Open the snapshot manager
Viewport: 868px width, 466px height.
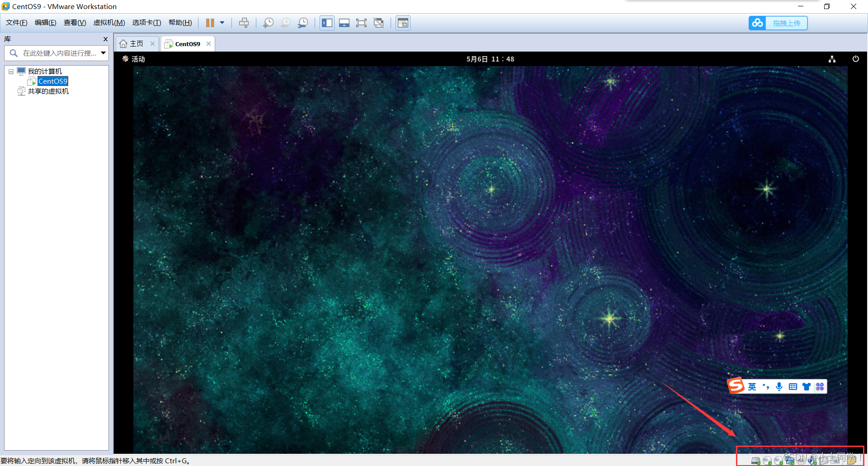pos(302,23)
